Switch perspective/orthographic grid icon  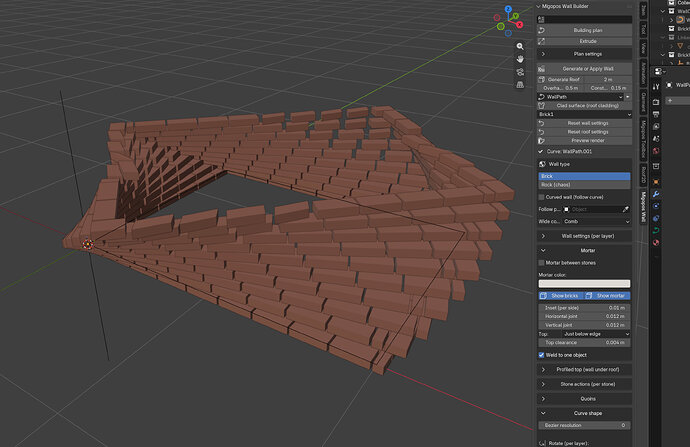(520, 84)
